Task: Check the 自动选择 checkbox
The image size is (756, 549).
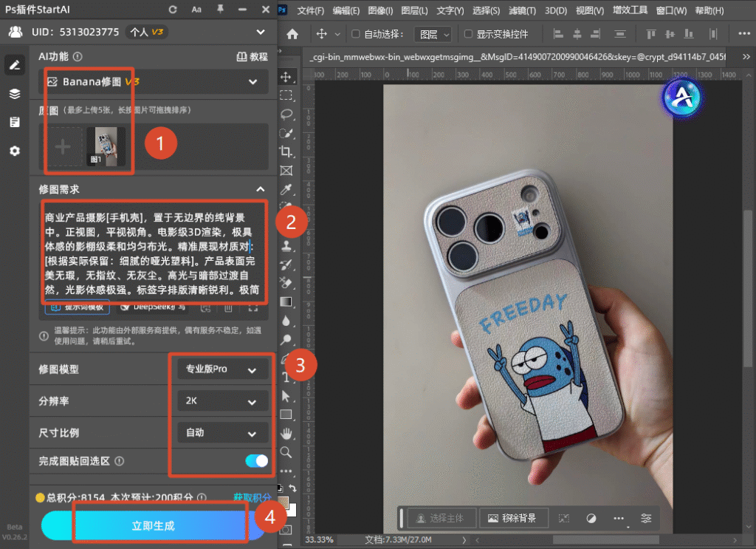Action: coord(356,34)
